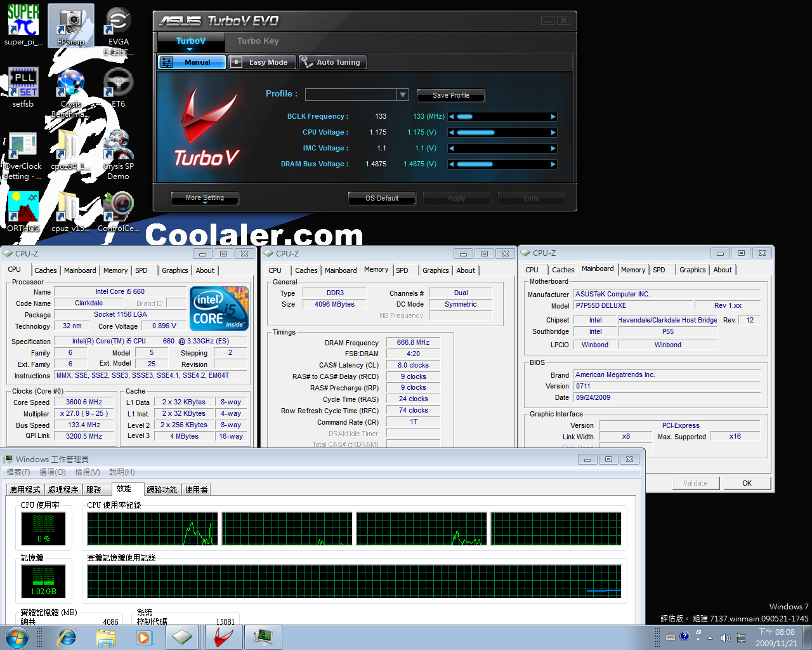Open the ControlCenter desktop shortcut
The image size is (812, 650).
click(x=119, y=212)
